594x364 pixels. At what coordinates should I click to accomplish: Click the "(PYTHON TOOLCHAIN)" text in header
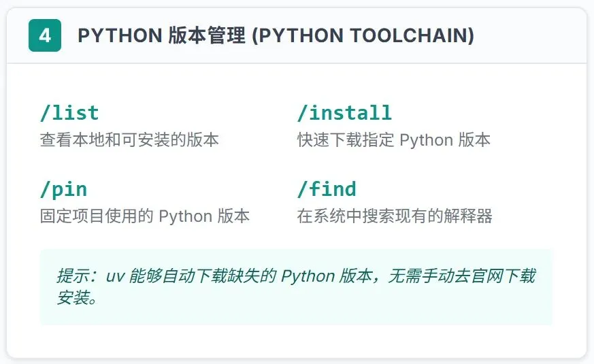coord(363,36)
